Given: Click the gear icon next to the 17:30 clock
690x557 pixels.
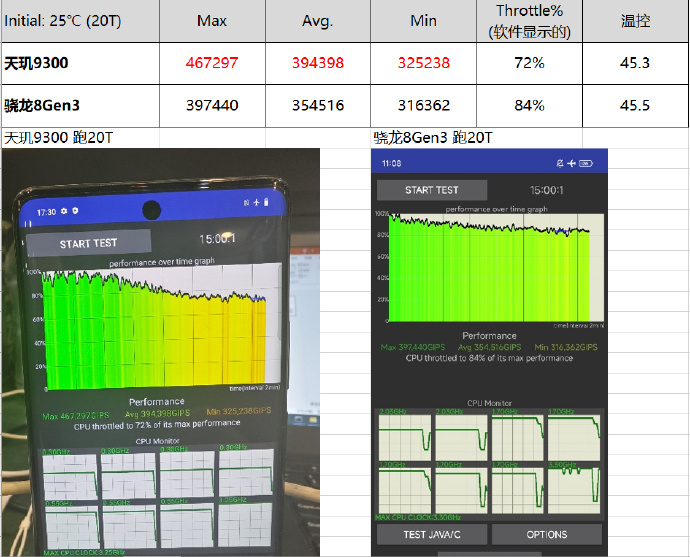Looking at the screenshot, I should pyautogui.click(x=64, y=211).
